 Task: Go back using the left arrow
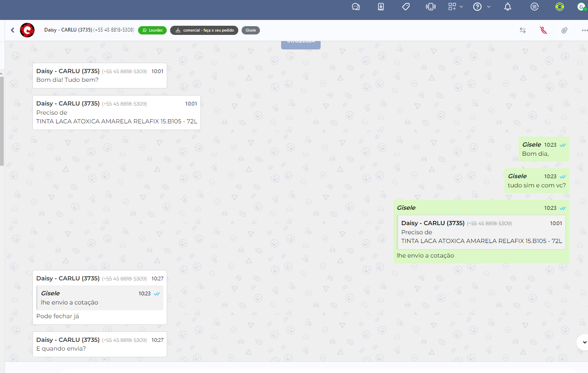click(x=12, y=30)
